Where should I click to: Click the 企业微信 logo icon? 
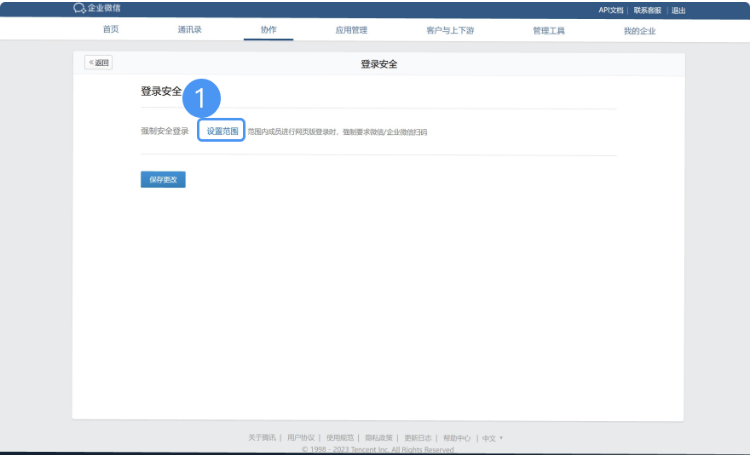[x=79, y=8]
